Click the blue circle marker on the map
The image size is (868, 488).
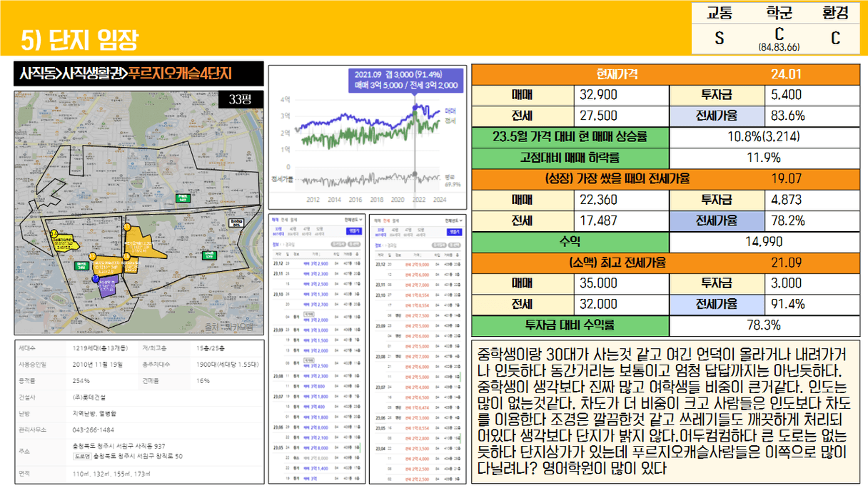(96, 280)
